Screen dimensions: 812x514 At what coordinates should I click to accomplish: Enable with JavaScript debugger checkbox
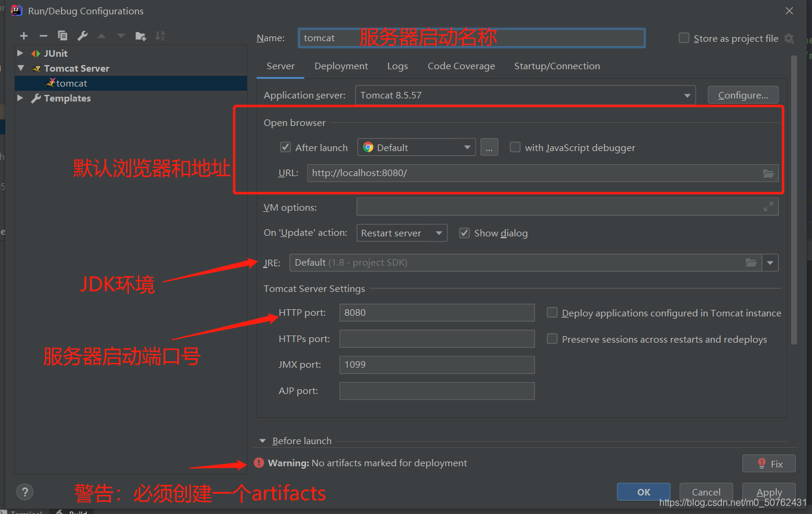tap(515, 147)
